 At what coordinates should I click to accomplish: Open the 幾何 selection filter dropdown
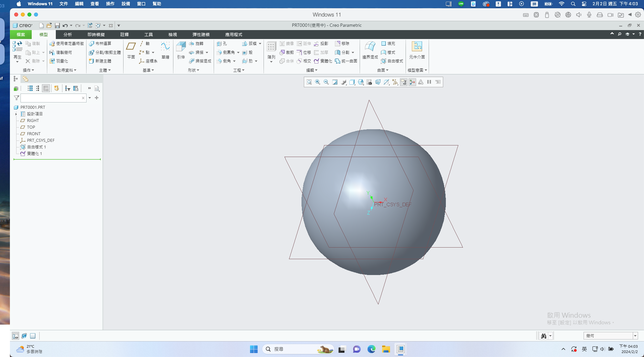point(635,336)
